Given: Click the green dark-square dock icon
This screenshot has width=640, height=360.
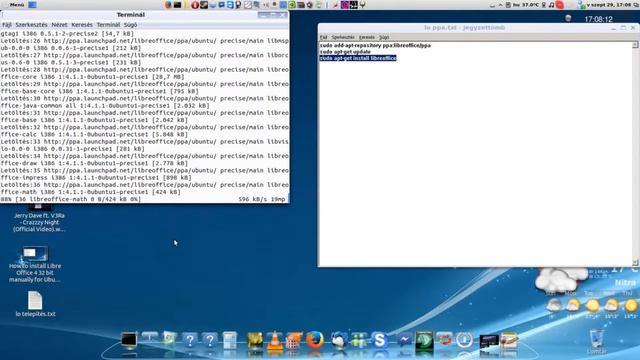Looking at the screenshot, I should (x=424, y=340).
